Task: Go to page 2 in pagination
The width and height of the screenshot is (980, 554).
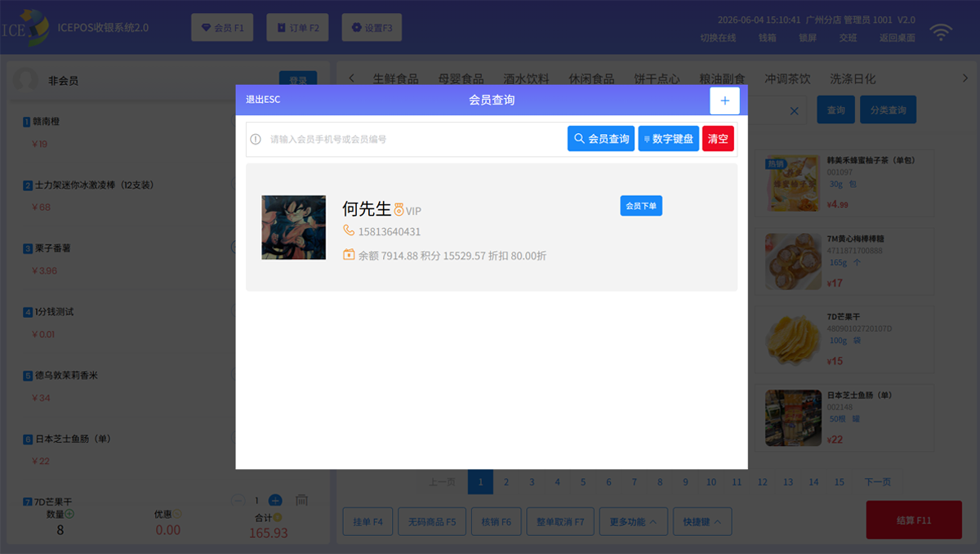Action: tap(506, 482)
